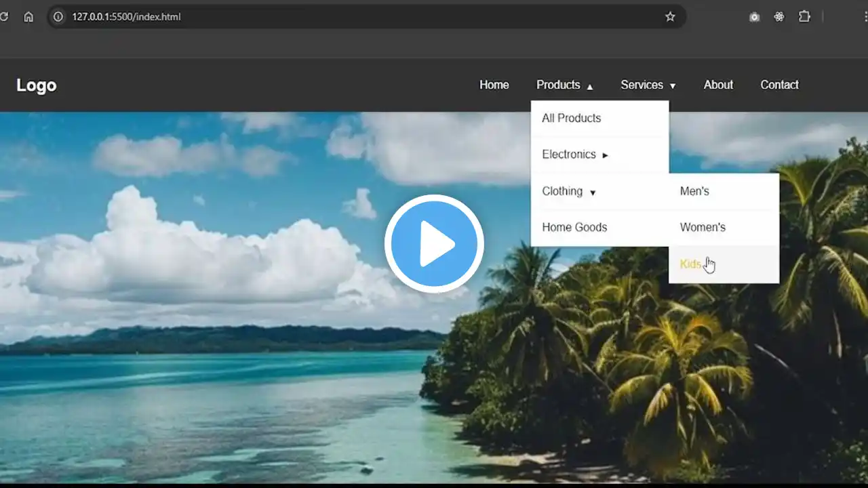Image resolution: width=868 pixels, height=488 pixels.
Task: Expand the Services dropdown menu
Action: click(x=648, y=85)
